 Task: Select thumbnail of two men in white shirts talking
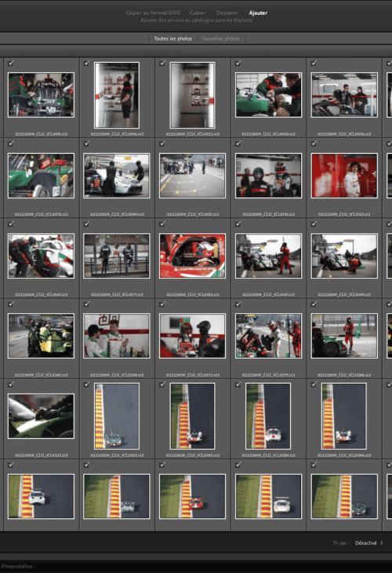pos(117,336)
